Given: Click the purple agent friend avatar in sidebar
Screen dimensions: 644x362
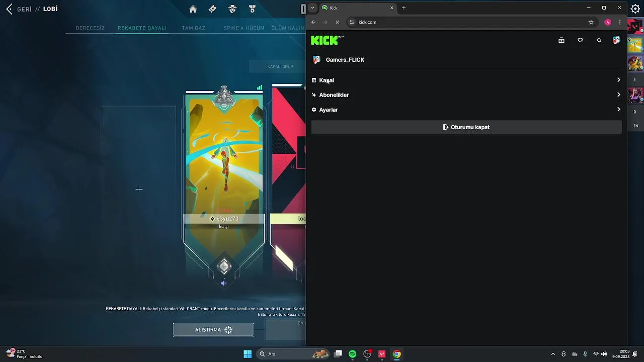Looking at the screenshot, I should click(x=635, y=95).
